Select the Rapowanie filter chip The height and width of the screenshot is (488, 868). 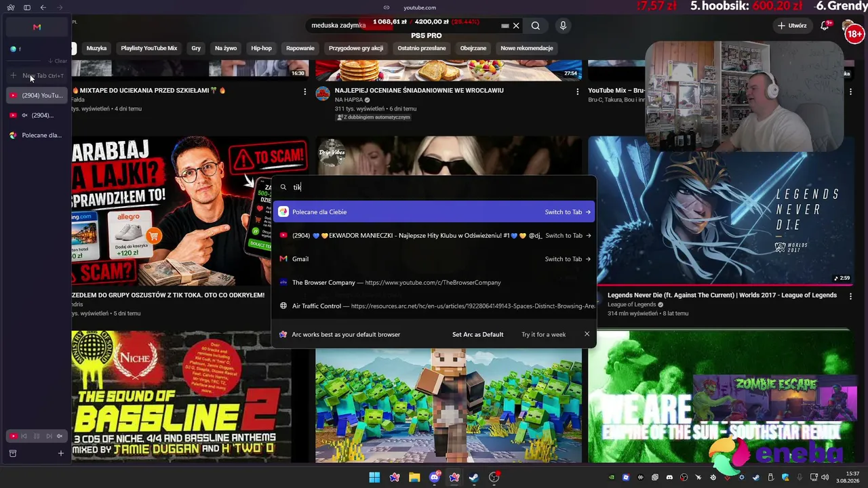(300, 48)
